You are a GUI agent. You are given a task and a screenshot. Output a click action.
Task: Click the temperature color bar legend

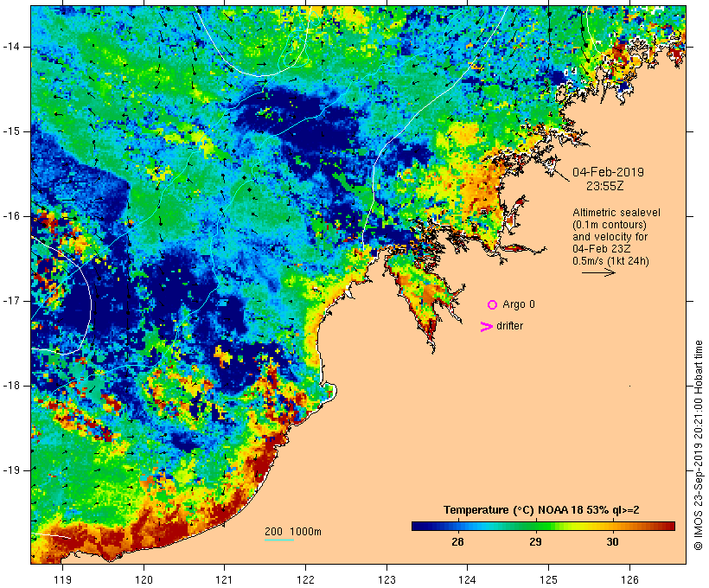(543, 526)
